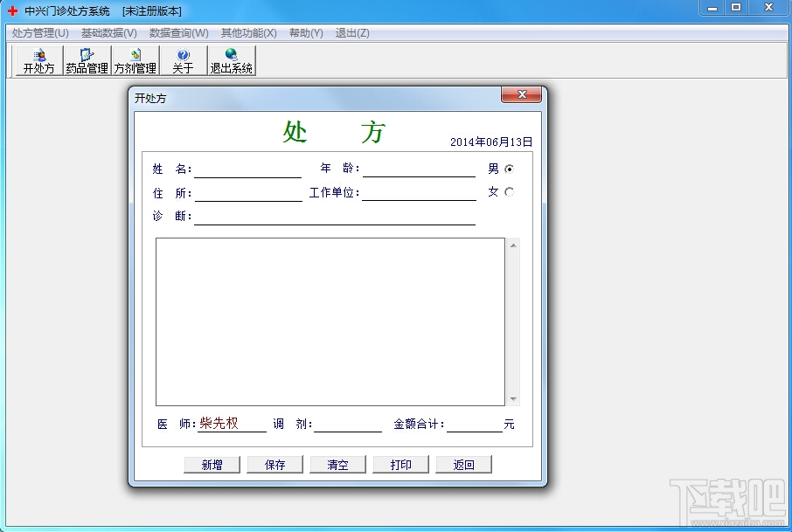Viewport: 792px width, 532px height.
Task: Click the 关于 about toolbar icon
Action: pos(183,60)
